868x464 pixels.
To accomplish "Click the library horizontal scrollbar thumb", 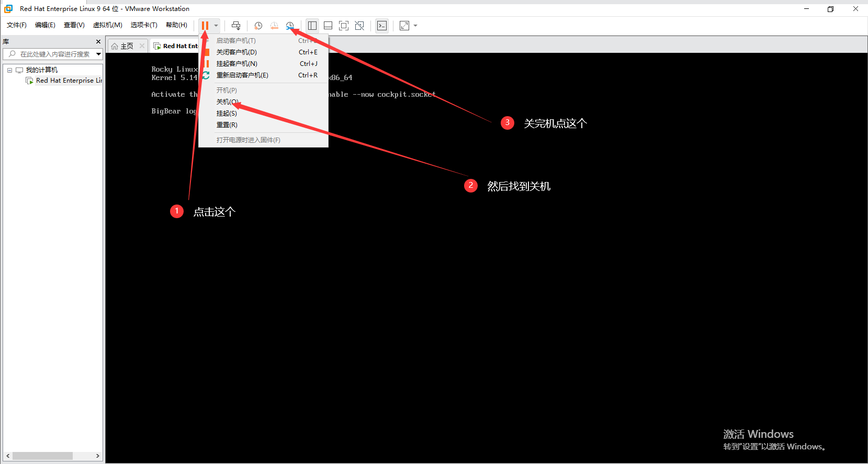I will tap(43, 456).
